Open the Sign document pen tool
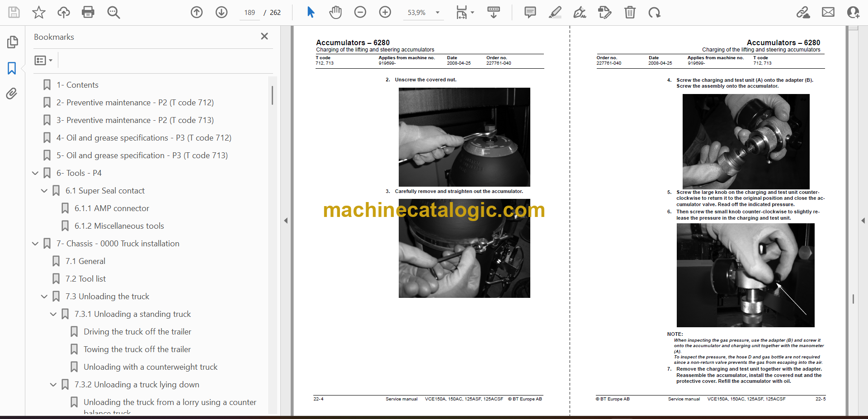 point(580,12)
